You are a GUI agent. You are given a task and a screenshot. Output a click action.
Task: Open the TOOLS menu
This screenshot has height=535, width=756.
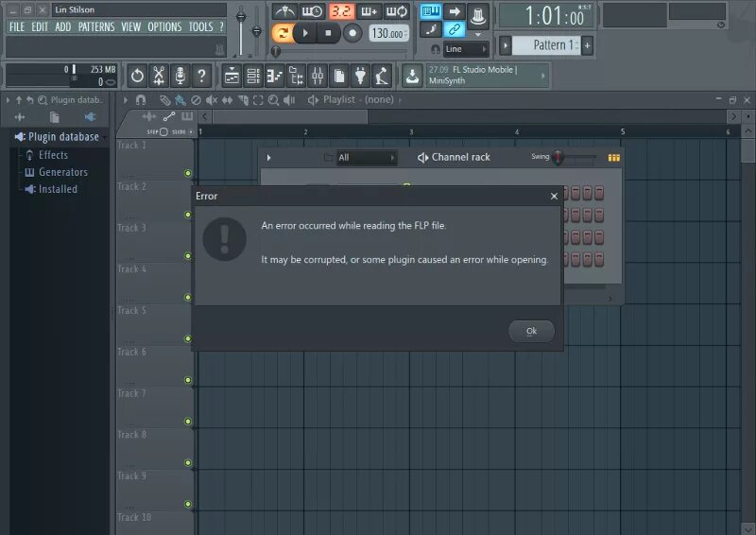pyautogui.click(x=200, y=27)
